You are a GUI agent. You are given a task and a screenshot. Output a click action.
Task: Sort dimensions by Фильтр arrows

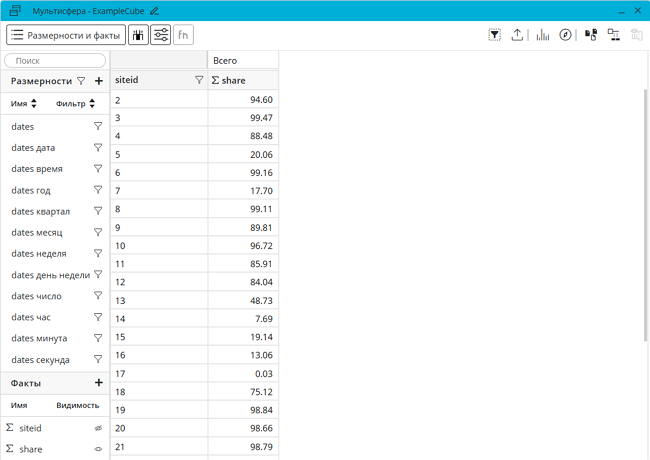[x=92, y=103]
